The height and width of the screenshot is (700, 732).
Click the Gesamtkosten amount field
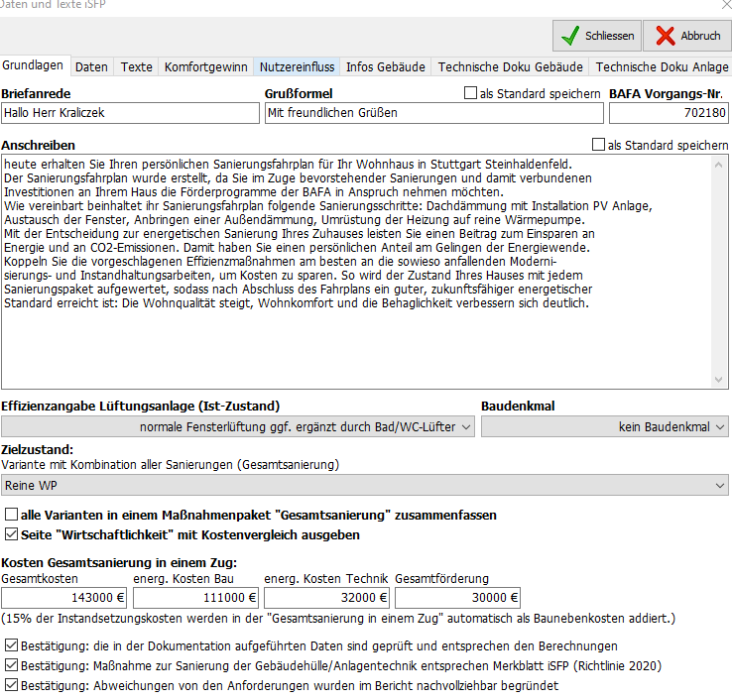63,597
